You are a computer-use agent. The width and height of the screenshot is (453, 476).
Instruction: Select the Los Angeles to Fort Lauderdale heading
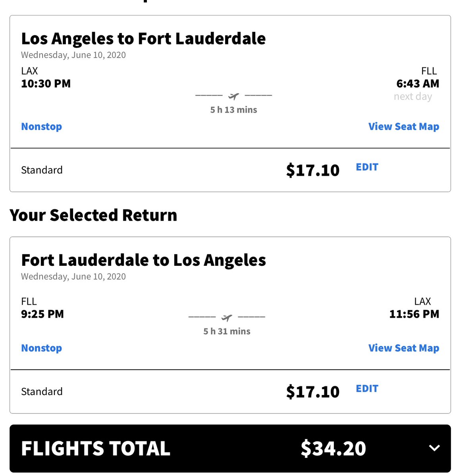(143, 38)
